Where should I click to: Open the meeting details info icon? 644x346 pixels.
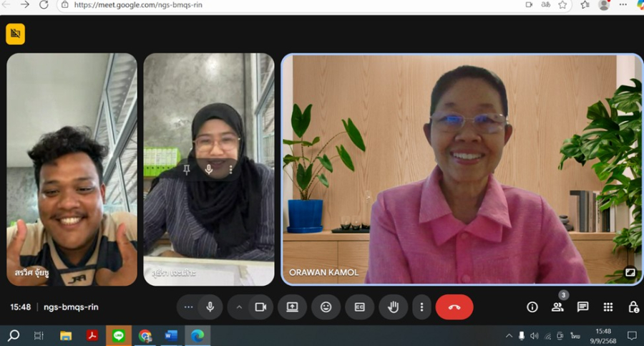(532, 307)
